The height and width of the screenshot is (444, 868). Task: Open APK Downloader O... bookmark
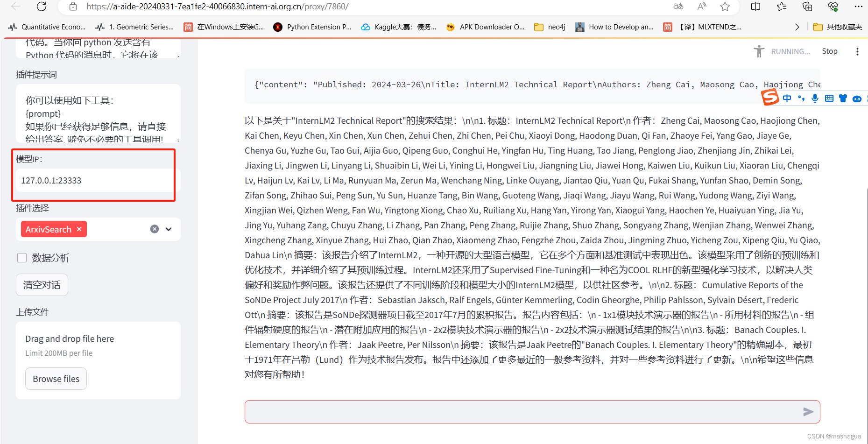click(x=485, y=27)
